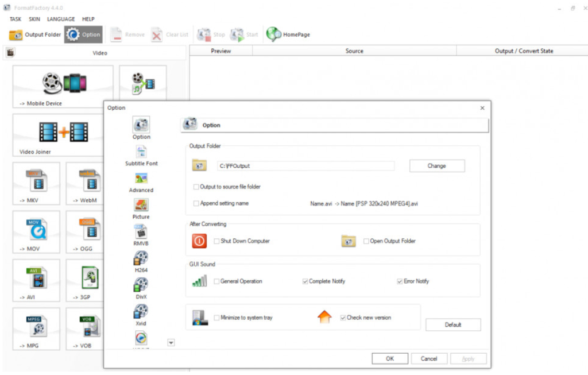Screen dimensions: 588x375
Task: Click the Video category header
Action: [x=95, y=53]
